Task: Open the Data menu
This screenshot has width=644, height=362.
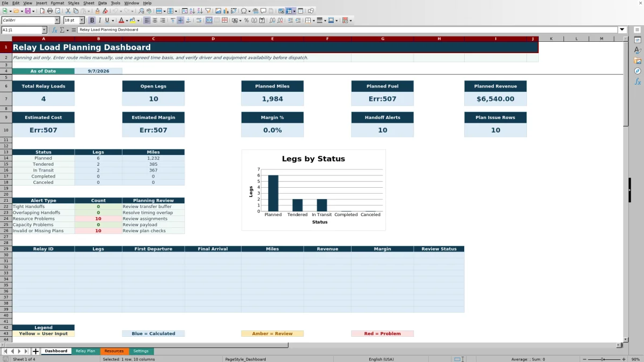Action: click(102, 3)
